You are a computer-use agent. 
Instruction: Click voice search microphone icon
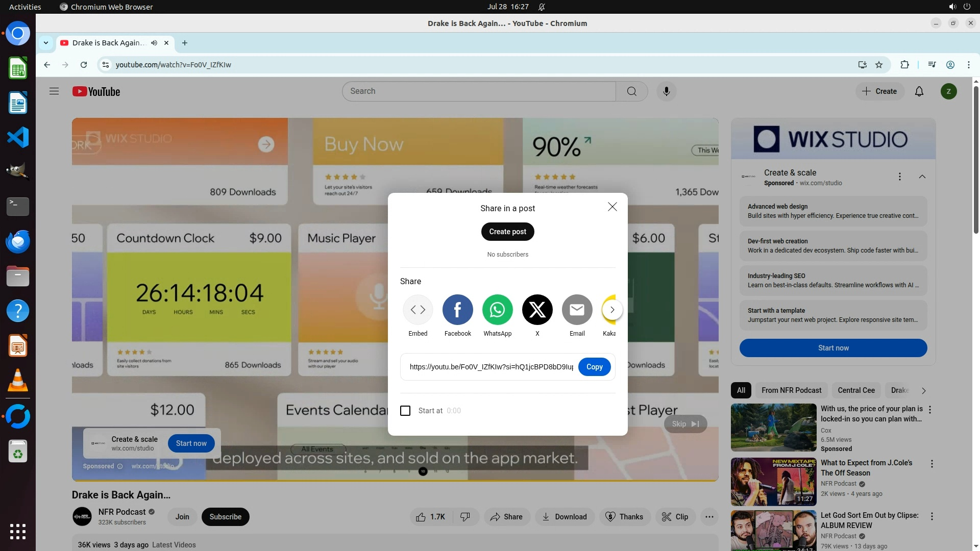tap(666, 91)
